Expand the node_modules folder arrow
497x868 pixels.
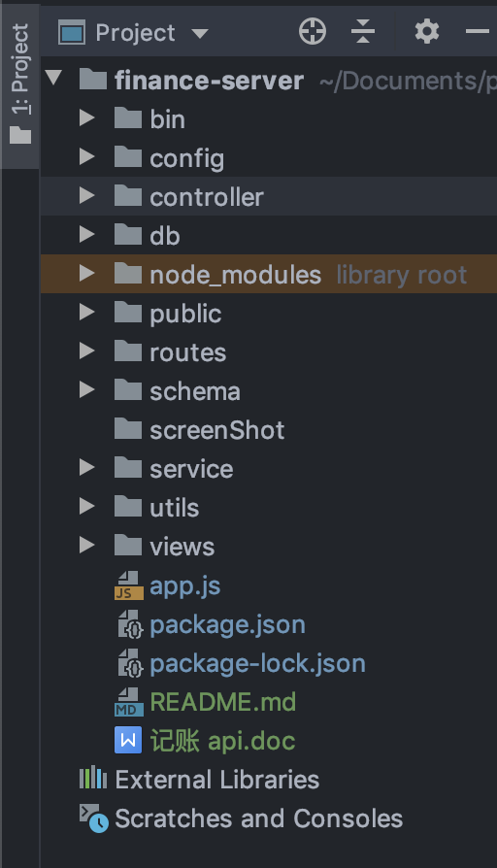[x=87, y=273]
